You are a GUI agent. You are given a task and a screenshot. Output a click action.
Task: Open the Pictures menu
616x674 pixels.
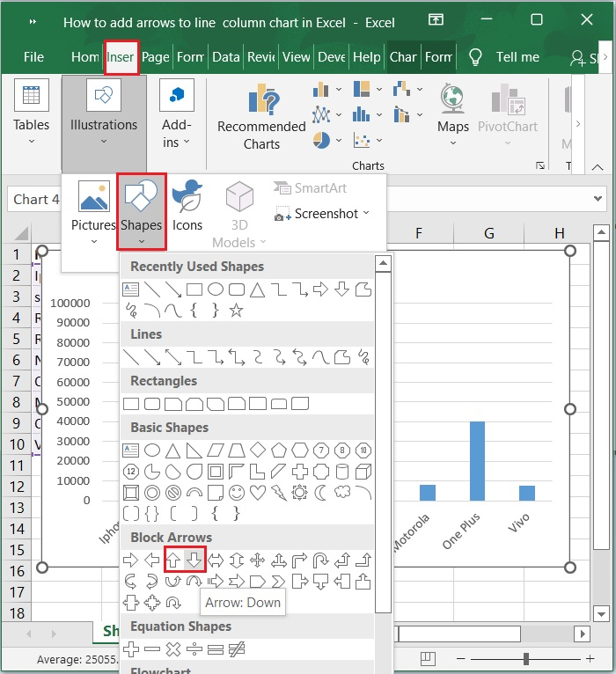pyautogui.click(x=93, y=213)
